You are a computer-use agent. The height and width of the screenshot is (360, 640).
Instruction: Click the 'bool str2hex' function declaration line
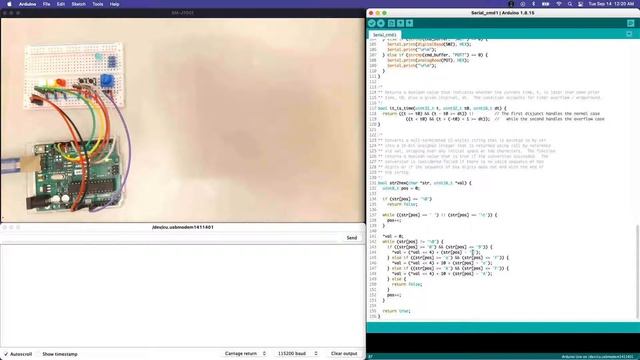click(424, 183)
